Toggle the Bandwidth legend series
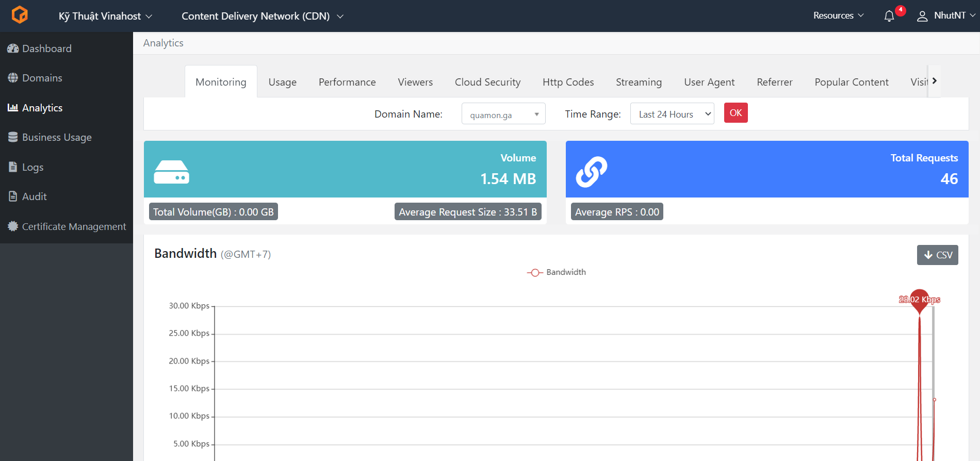980x461 pixels. (557, 272)
